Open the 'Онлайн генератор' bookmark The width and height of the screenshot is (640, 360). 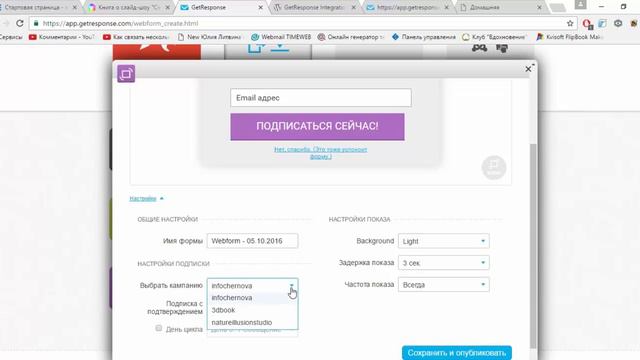351,37
